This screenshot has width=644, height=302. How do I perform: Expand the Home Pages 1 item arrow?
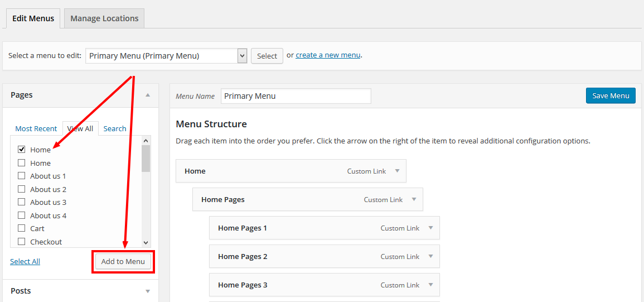click(431, 228)
